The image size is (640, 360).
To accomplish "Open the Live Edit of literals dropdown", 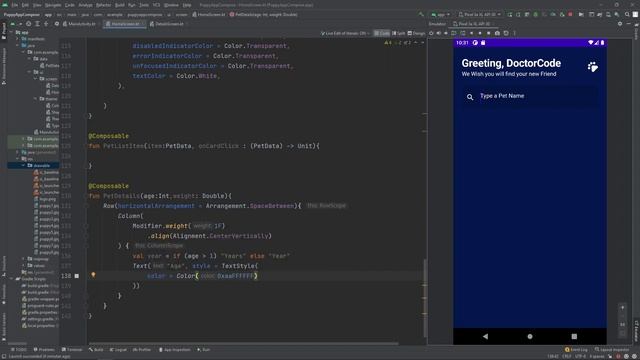I will [x=345, y=33].
